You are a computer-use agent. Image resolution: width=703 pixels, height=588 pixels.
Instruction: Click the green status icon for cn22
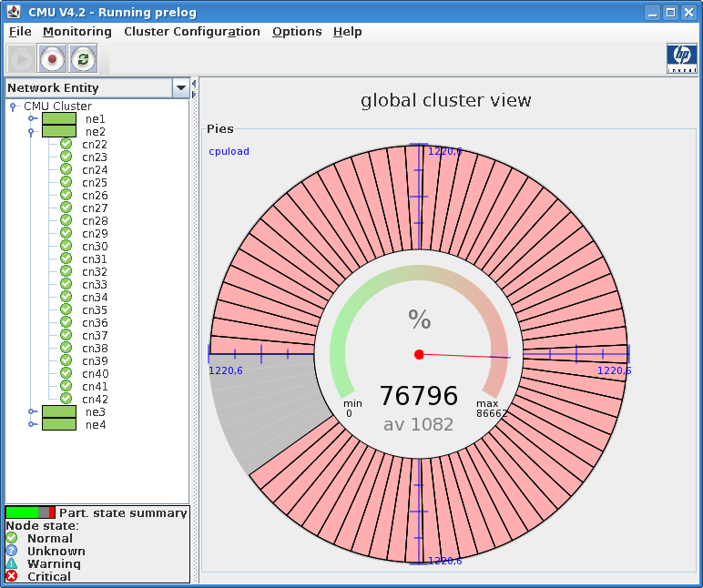(x=66, y=144)
